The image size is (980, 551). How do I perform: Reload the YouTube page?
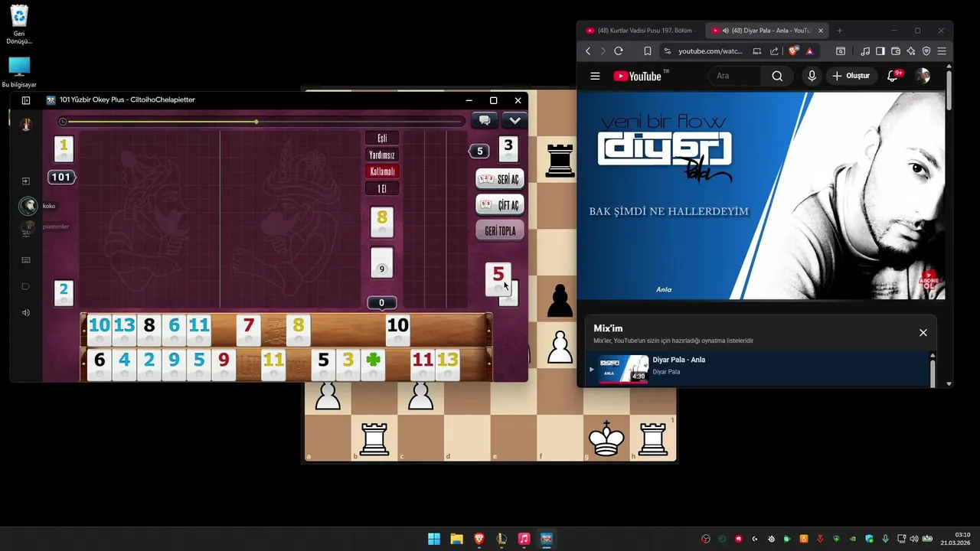619,51
